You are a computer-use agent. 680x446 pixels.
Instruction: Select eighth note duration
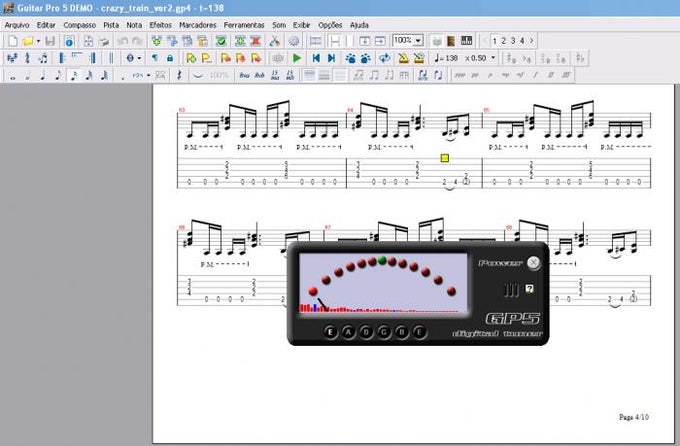pos(58,75)
